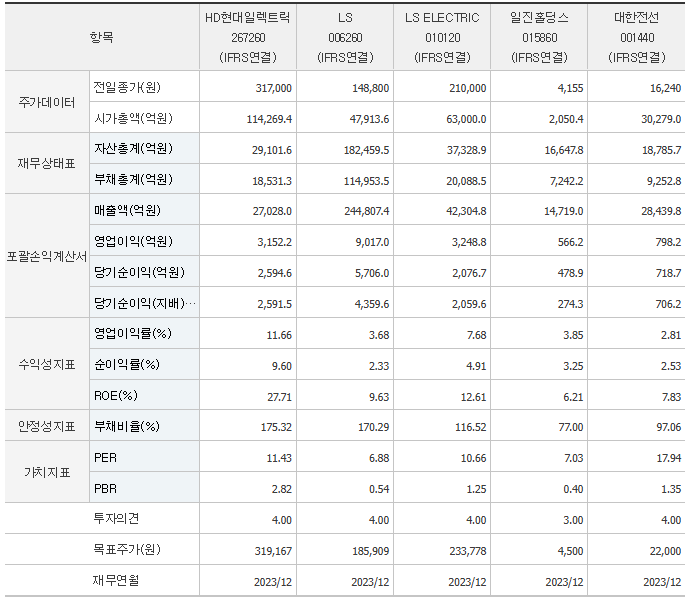Click the 일진홀딩스 column header
This screenshot has width=685, height=598.
[539, 37]
